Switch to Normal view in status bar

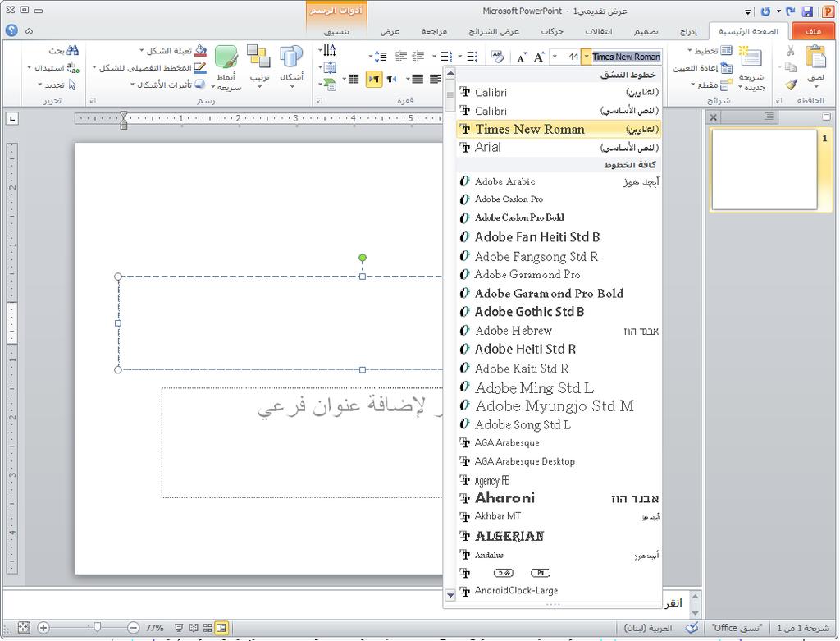click(221, 628)
